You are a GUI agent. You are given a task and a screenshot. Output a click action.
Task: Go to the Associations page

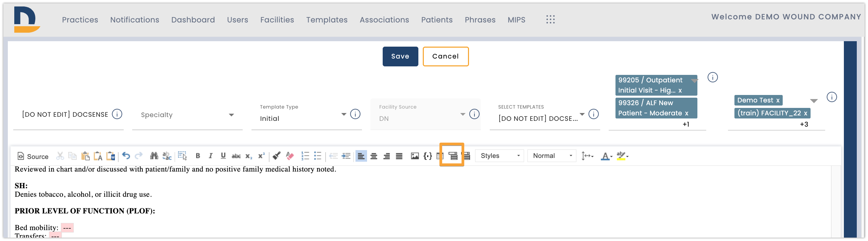[x=384, y=20]
